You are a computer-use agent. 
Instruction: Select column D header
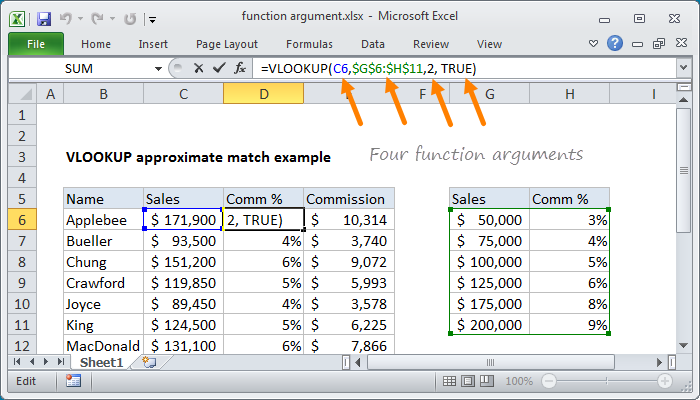(x=263, y=94)
